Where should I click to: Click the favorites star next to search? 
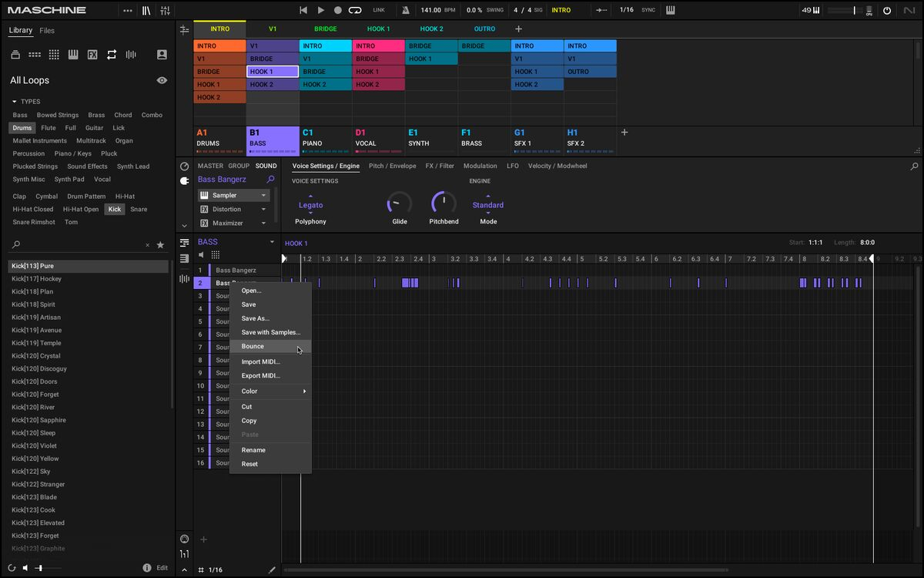point(160,245)
